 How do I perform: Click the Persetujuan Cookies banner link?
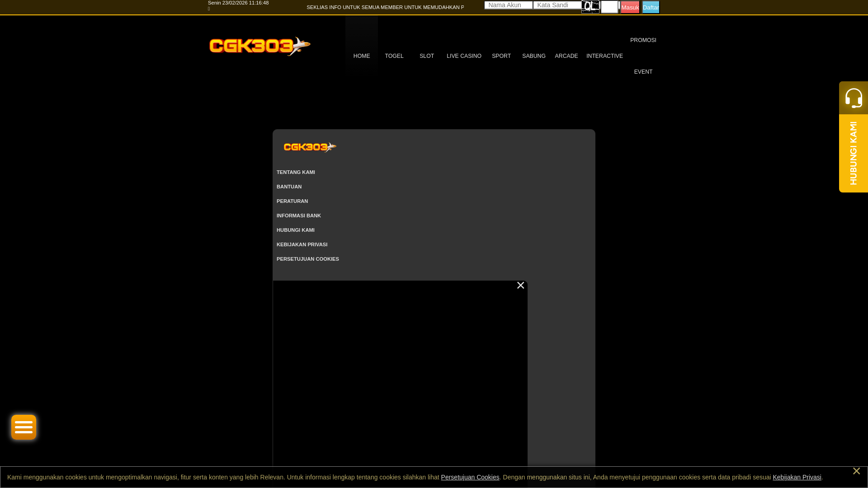click(x=470, y=477)
